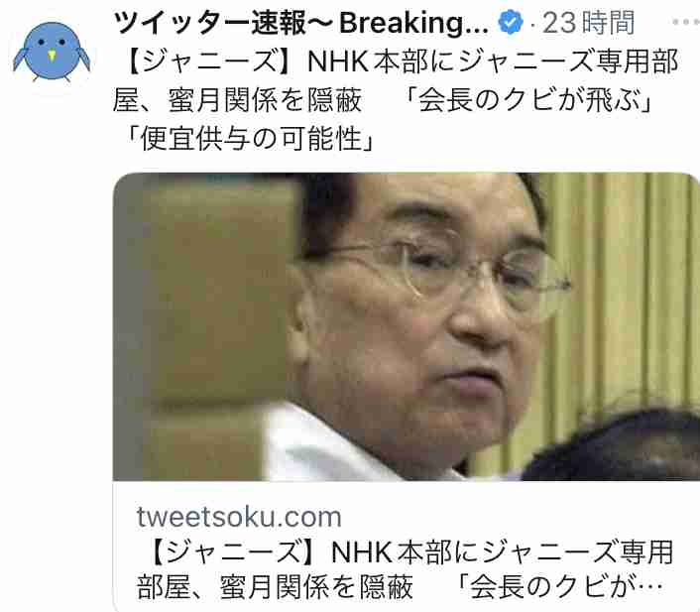Click tweet line NHK本部にジャニーズ専用部

tap(494, 61)
